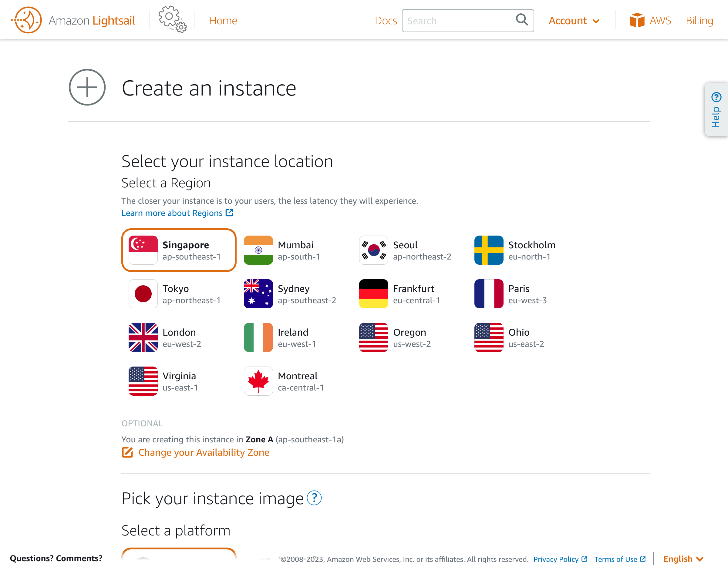This screenshot has width=728, height=570.
Task: Open the AWS console via the cube icon
Action: (638, 20)
